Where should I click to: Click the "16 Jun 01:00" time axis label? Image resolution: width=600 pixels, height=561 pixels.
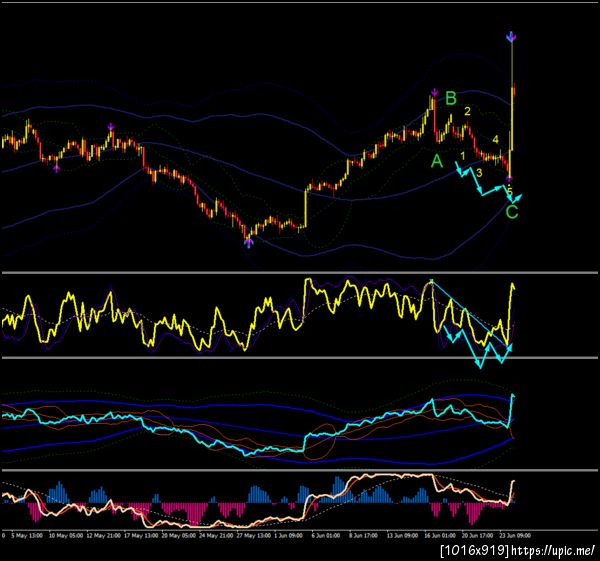click(439, 535)
